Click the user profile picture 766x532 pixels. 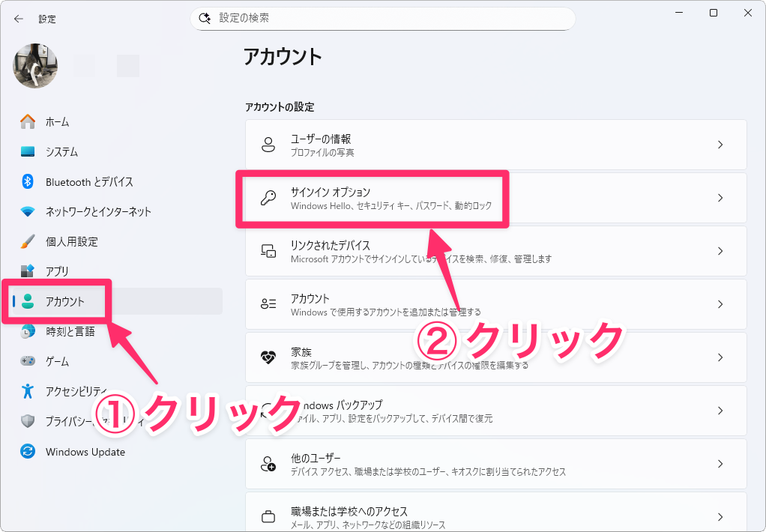point(34,64)
